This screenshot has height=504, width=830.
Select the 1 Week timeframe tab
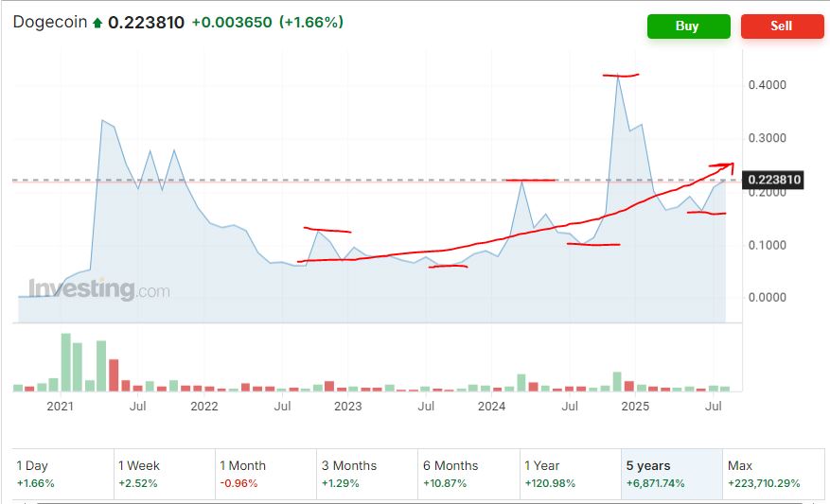point(165,474)
